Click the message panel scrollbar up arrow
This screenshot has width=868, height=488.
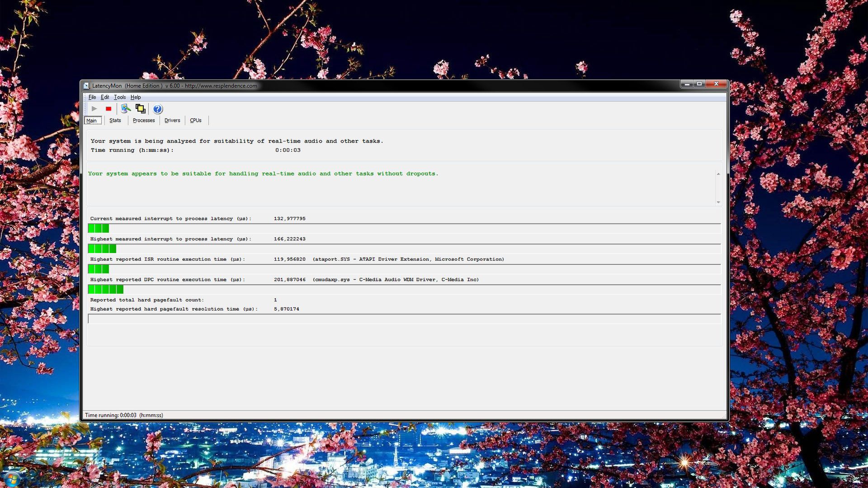coord(718,173)
